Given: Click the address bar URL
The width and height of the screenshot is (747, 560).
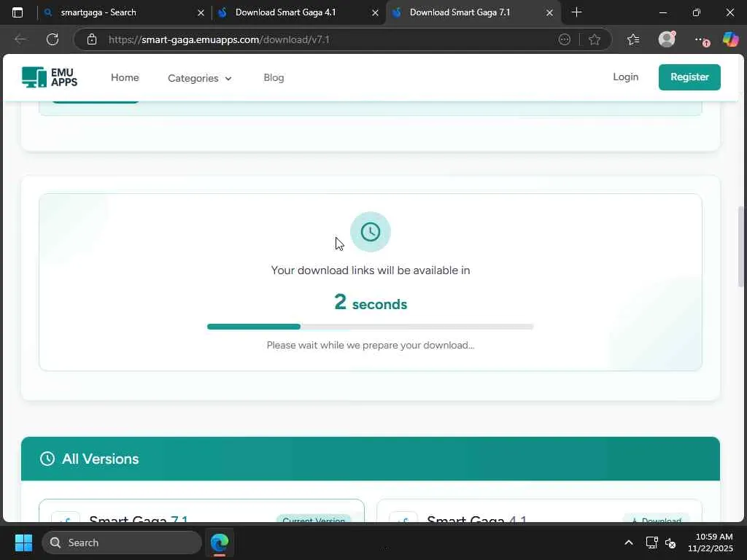Looking at the screenshot, I should point(219,39).
